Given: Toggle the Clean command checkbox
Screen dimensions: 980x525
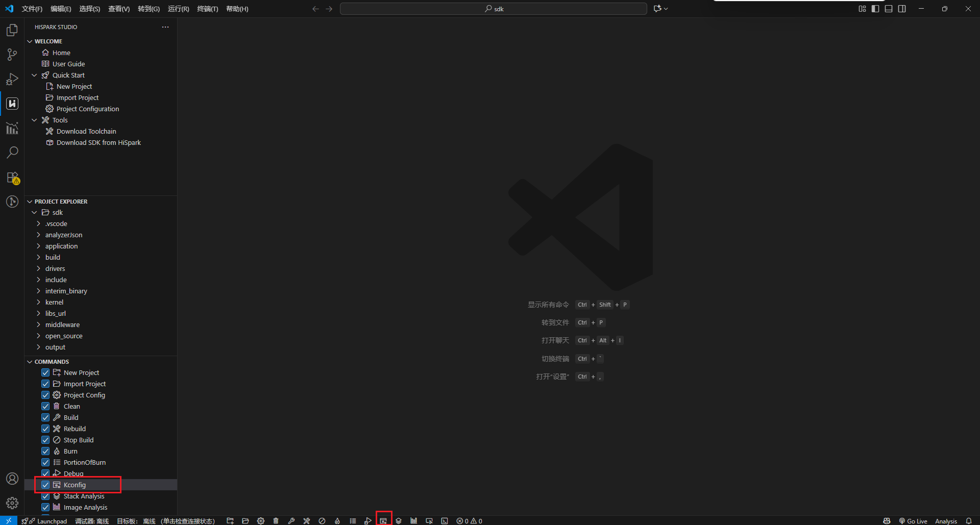Looking at the screenshot, I should 46,406.
